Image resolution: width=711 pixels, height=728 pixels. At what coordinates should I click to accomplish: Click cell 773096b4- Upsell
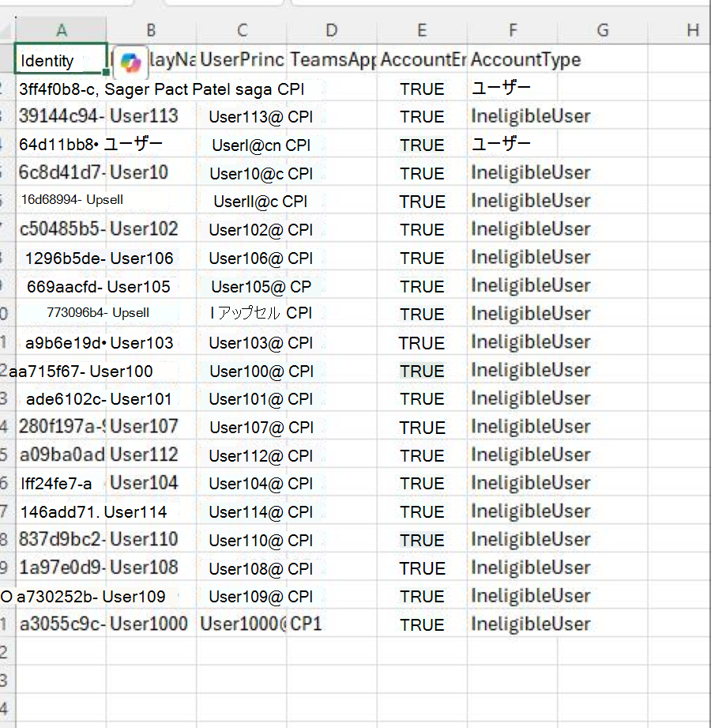[98, 312]
